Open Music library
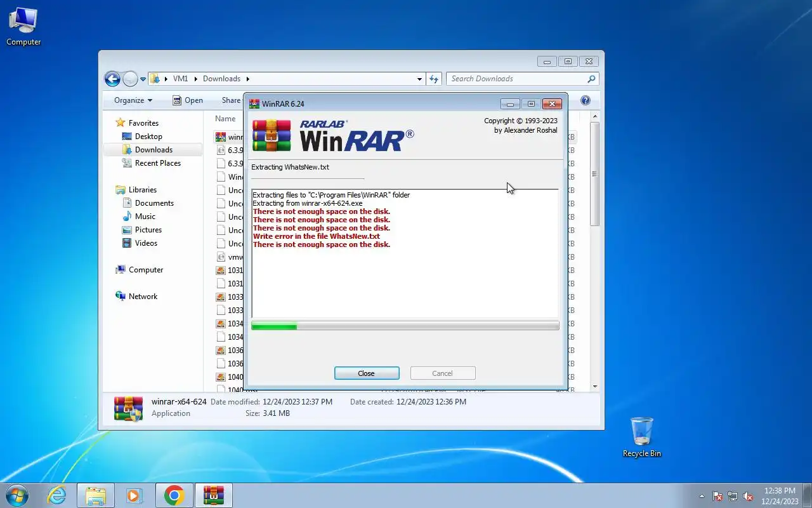 click(x=145, y=217)
